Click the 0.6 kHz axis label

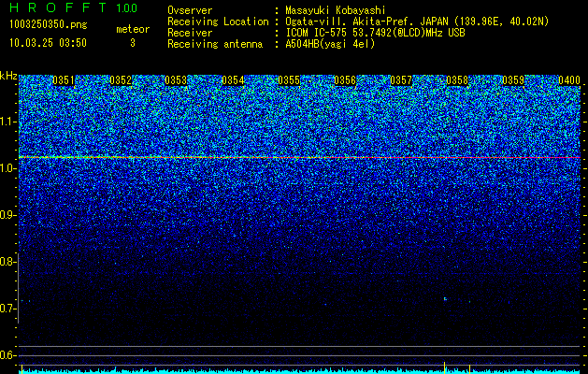pos(7,355)
